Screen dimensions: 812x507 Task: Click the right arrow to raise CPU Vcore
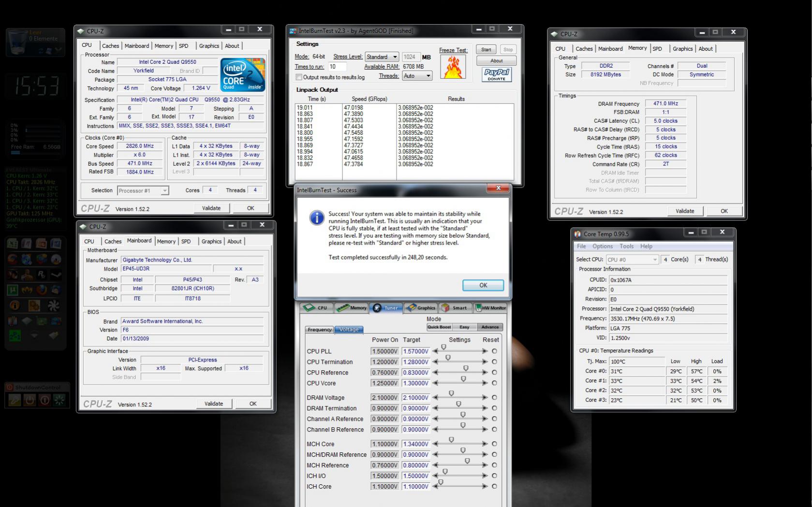coord(485,383)
